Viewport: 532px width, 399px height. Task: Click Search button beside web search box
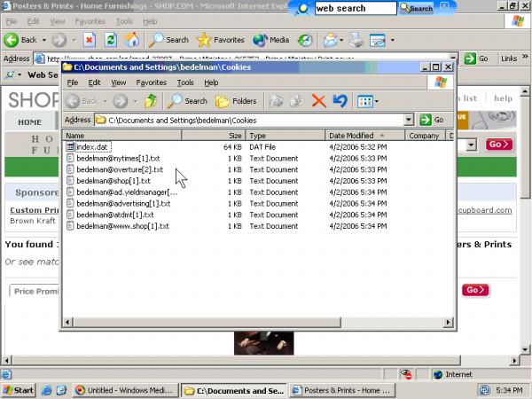click(417, 8)
